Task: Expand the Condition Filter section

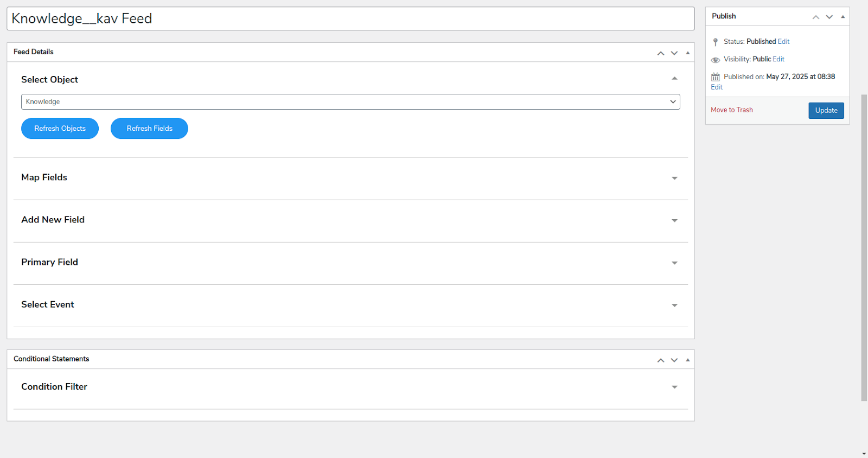Action: [674, 387]
